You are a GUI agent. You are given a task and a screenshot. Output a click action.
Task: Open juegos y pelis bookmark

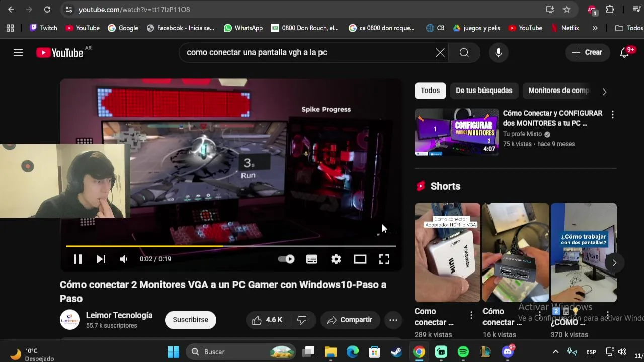(476, 28)
